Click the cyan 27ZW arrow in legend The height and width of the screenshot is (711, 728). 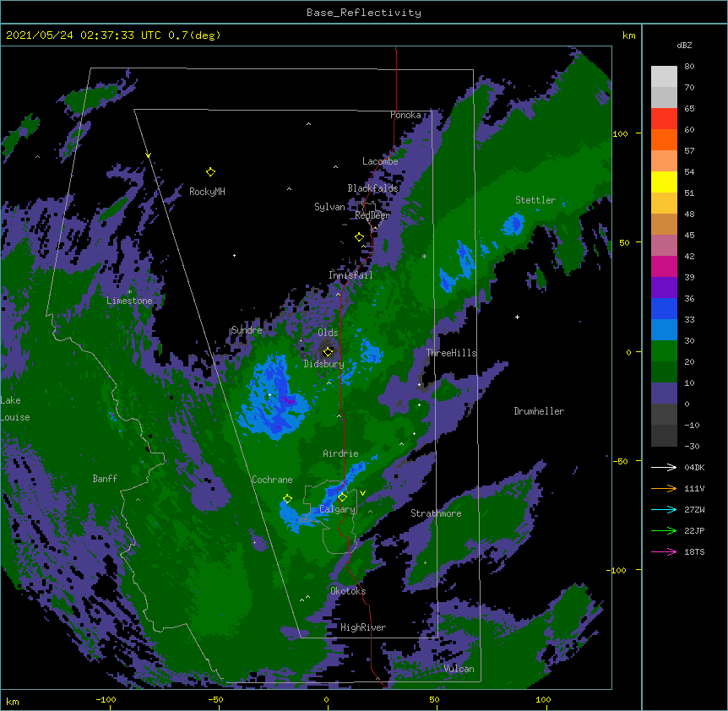(x=664, y=509)
